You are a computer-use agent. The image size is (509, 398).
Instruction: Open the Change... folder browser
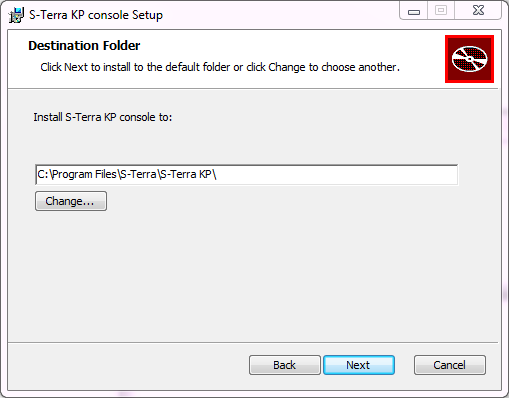point(71,201)
